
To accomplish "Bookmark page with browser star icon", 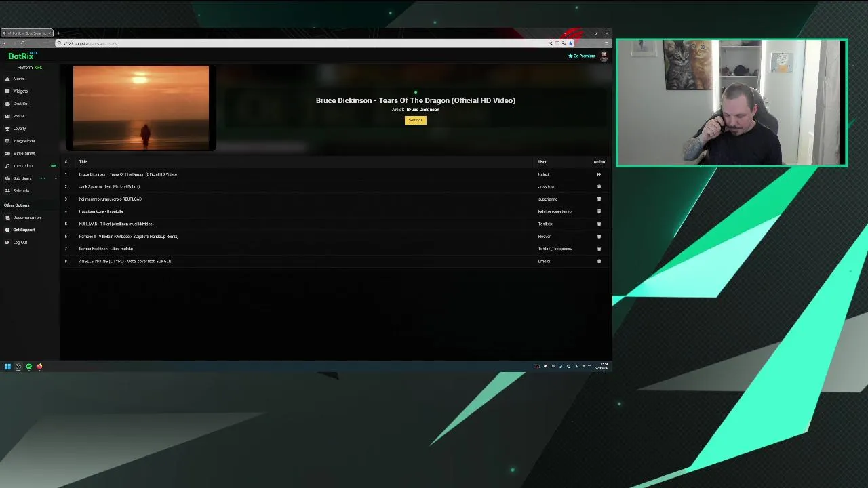I will (x=570, y=43).
